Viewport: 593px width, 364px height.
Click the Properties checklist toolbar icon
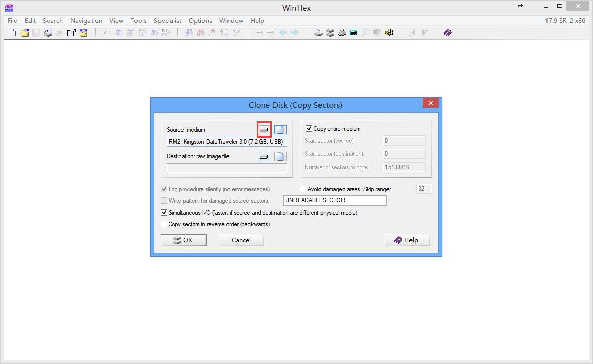pos(72,33)
